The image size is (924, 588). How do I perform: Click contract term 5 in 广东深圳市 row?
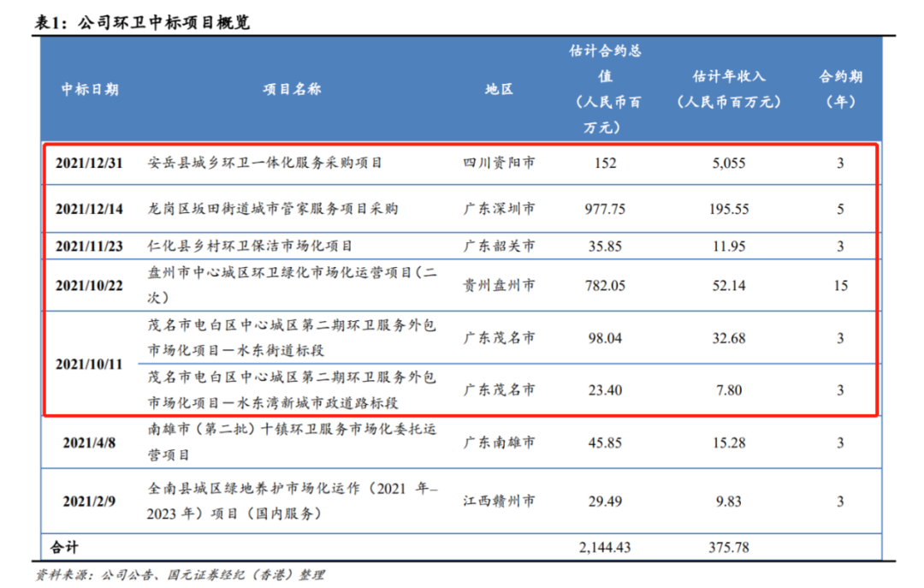(841, 210)
